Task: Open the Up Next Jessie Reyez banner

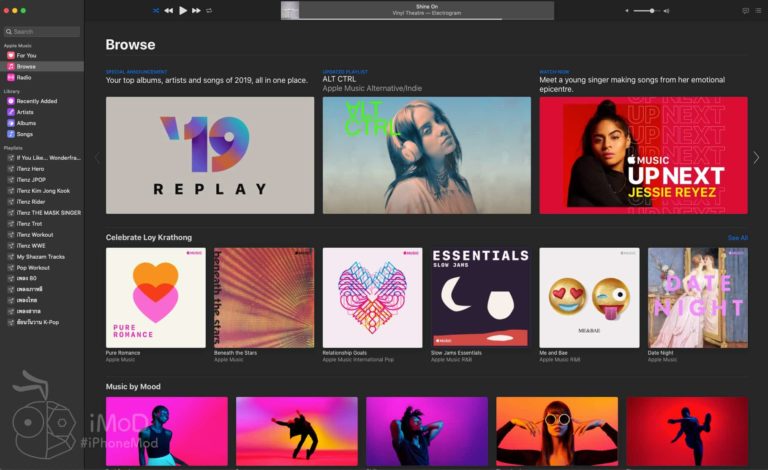Action: (x=644, y=155)
